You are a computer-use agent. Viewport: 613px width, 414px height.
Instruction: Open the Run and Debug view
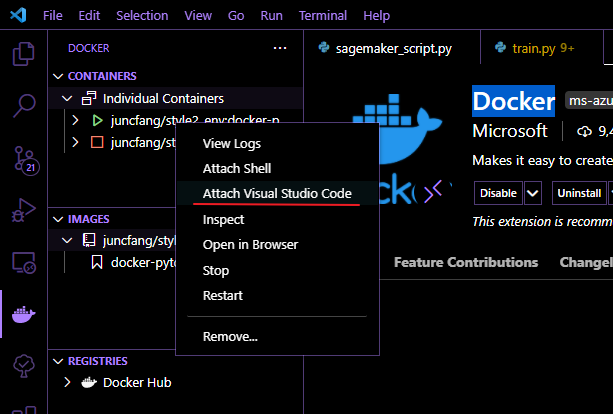point(23,210)
